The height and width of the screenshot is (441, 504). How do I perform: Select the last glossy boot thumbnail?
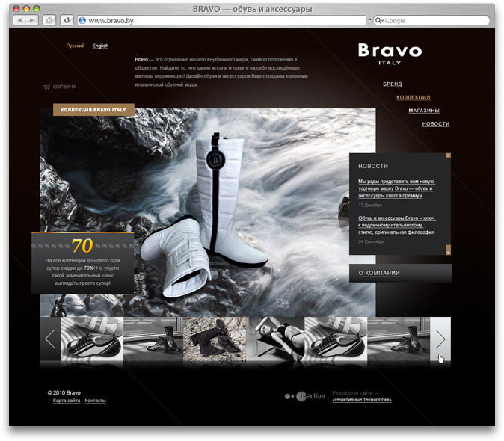[x=399, y=339]
